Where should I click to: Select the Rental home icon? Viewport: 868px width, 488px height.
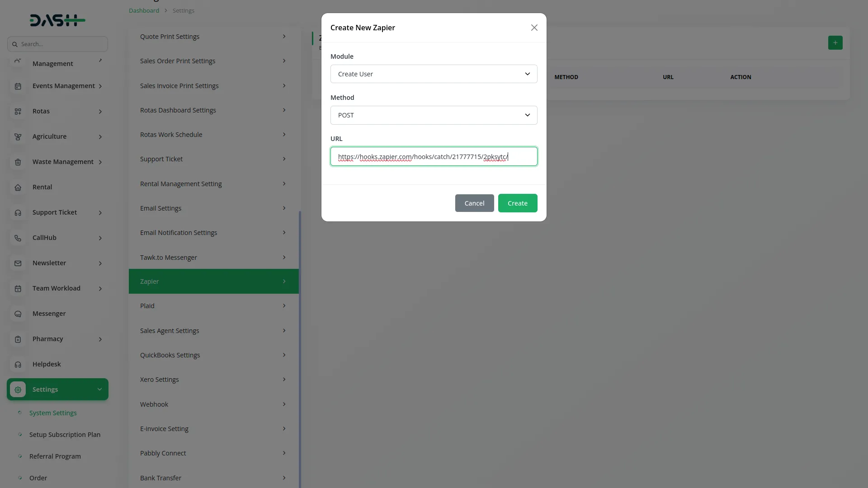point(18,187)
